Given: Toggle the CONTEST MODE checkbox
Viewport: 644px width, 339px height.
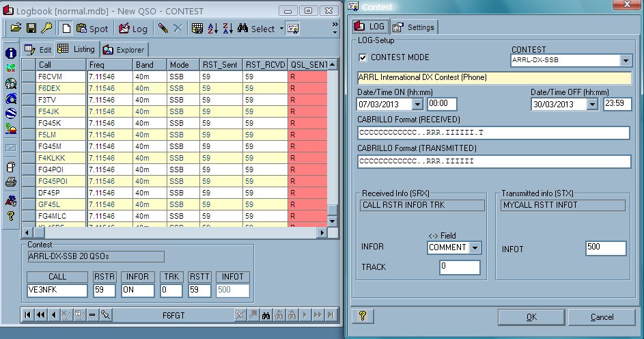Looking at the screenshot, I should pos(363,57).
